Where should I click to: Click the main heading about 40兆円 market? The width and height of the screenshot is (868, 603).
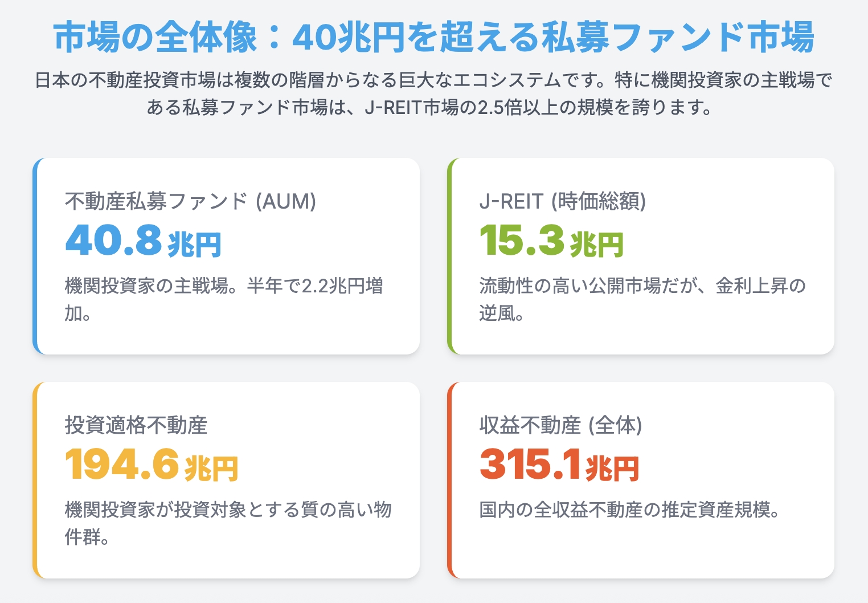point(434,38)
